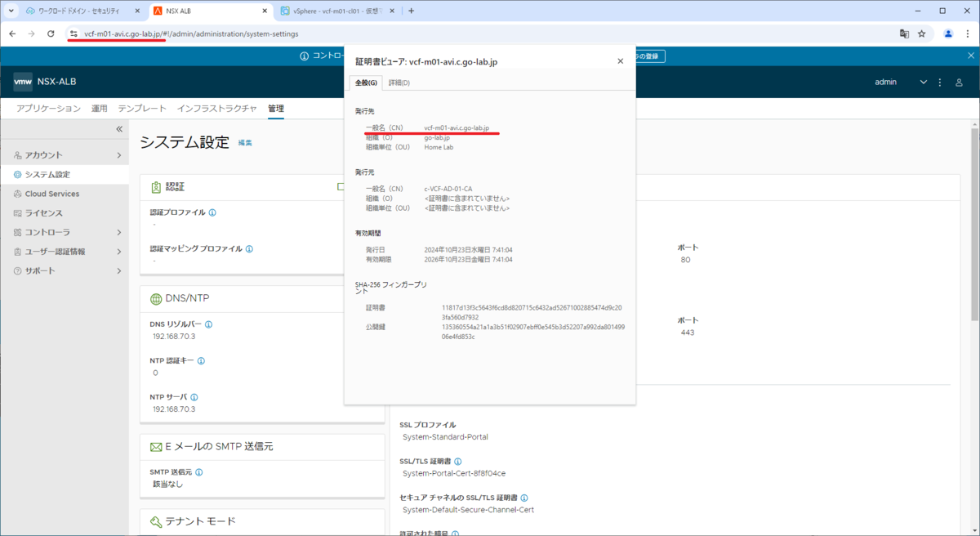This screenshot has height=536, width=980.
Task: Click the envelope icon beside E メールの SMTP 送信元
Action: [156, 447]
